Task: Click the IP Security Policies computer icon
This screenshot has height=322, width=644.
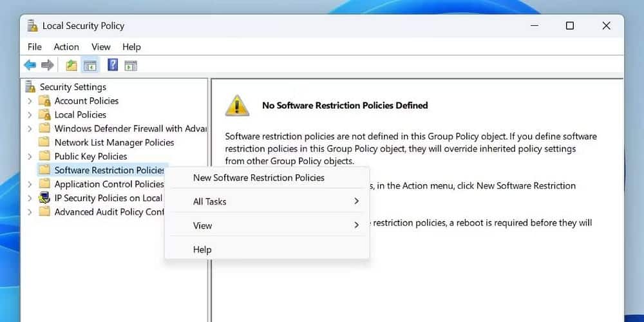Action: click(44, 198)
